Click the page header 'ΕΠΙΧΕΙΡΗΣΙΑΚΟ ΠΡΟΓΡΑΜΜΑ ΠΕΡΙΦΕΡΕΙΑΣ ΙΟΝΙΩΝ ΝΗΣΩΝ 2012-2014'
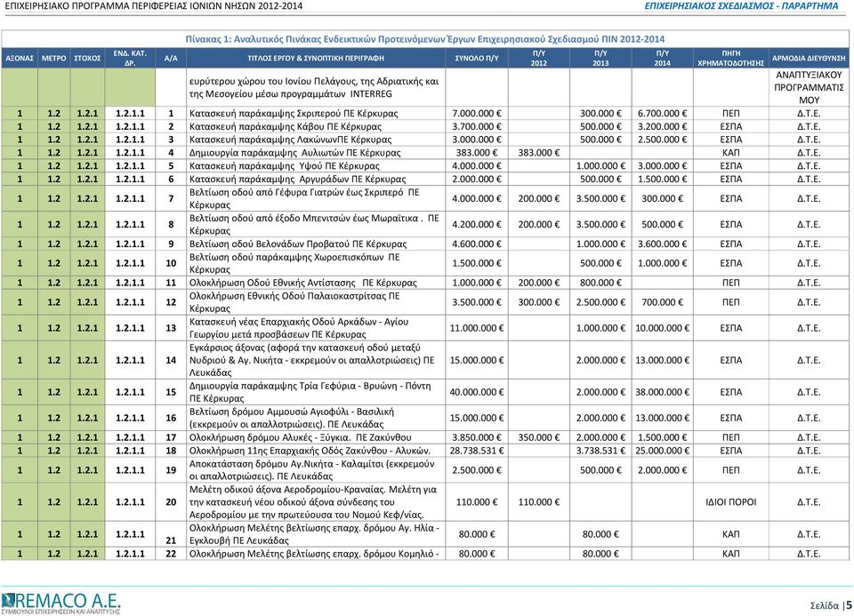 [154, 6]
